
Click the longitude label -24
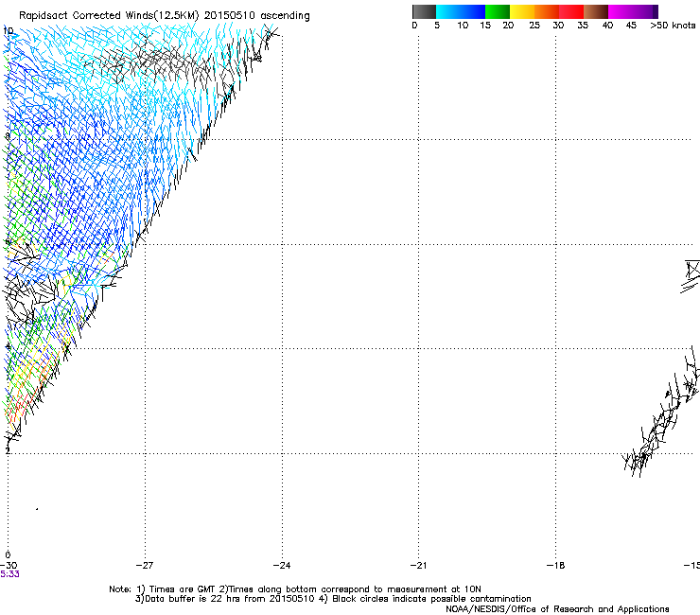click(282, 566)
